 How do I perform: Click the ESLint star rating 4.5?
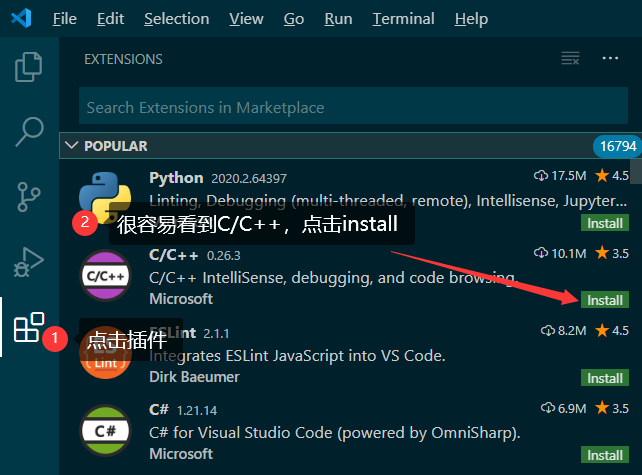(612, 330)
